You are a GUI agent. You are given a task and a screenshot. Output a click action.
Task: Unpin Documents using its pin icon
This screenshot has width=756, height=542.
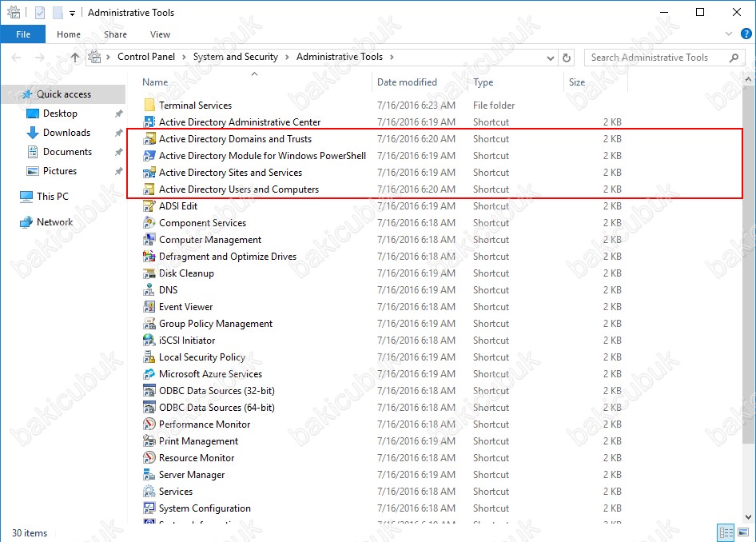(118, 153)
